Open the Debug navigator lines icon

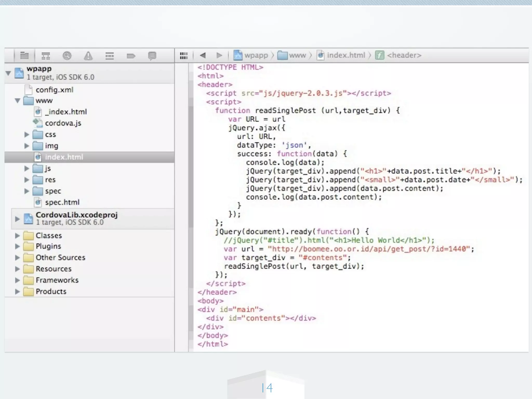(110, 56)
